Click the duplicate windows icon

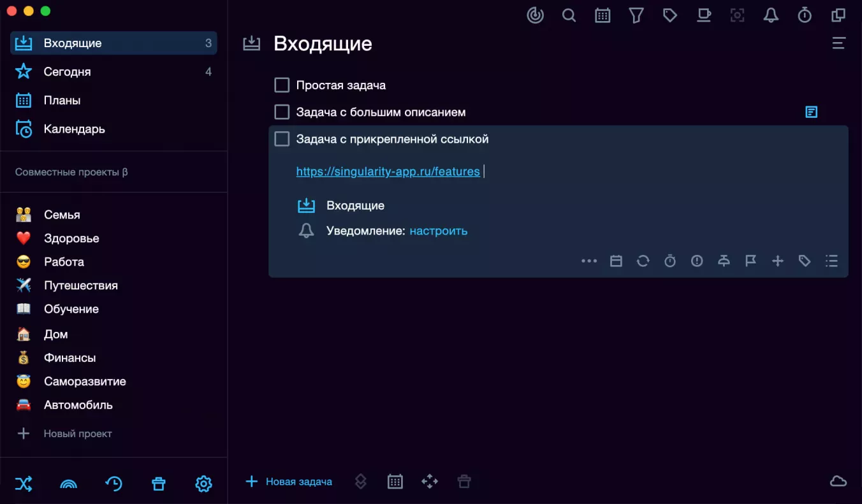point(838,15)
